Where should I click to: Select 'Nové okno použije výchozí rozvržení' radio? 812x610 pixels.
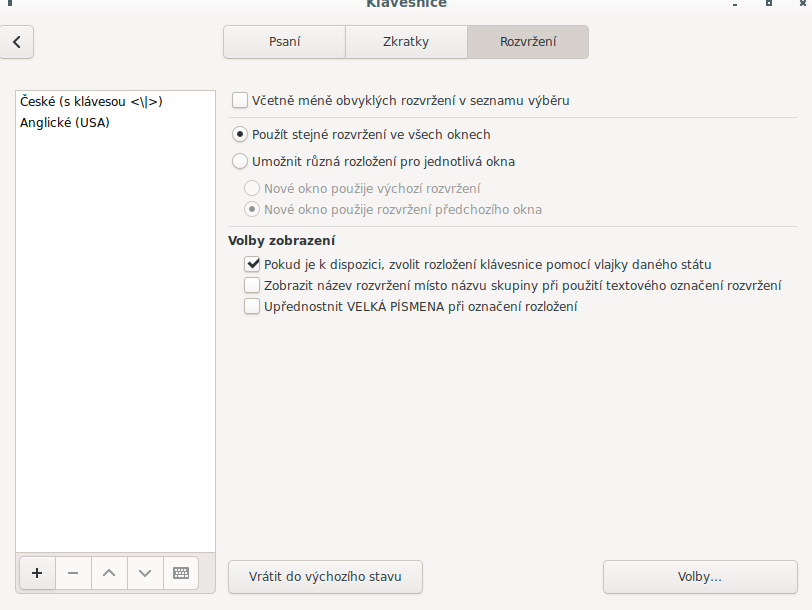pyautogui.click(x=252, y=188)
